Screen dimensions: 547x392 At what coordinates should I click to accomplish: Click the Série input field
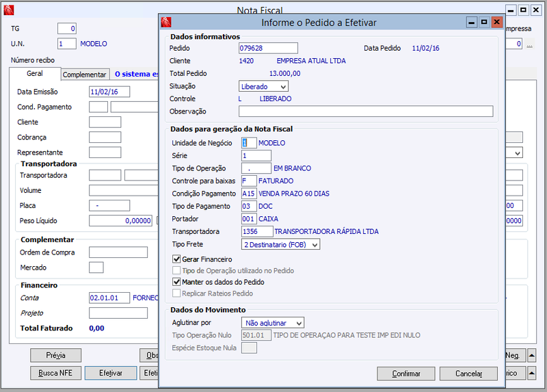(x=256, y=156)
